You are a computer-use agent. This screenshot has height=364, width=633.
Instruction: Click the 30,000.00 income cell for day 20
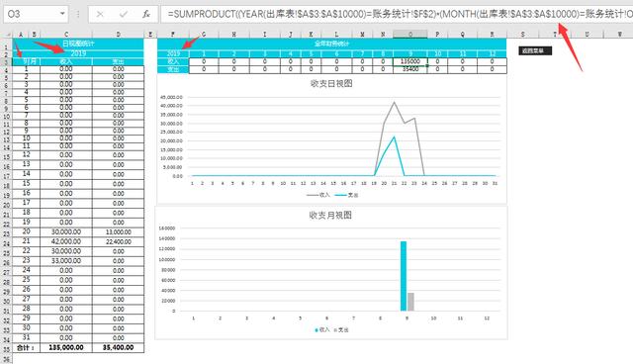click(66, 232)
